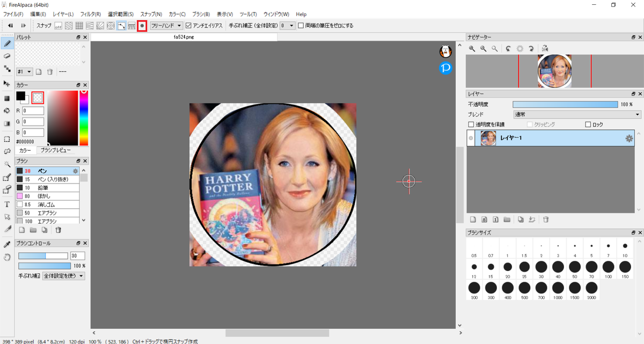
Task: Select the Bucket fill tool
Action: [x=7, y=111]
